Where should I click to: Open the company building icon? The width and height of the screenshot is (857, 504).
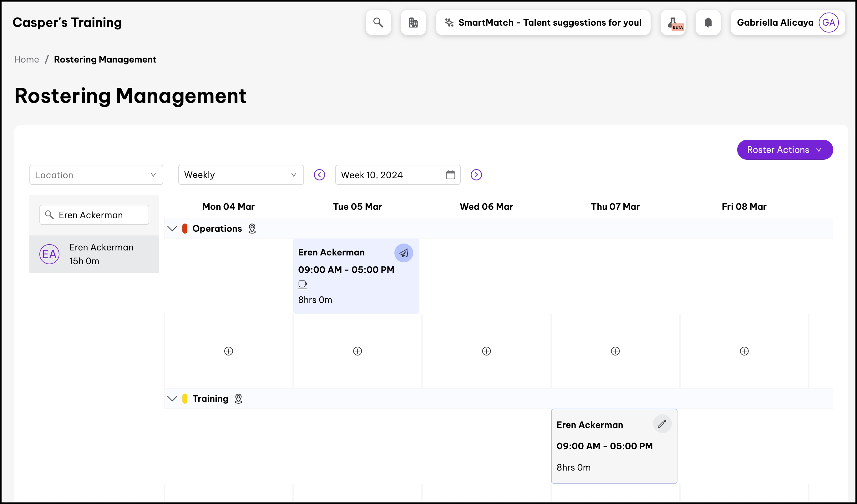[x=413, y=23]
